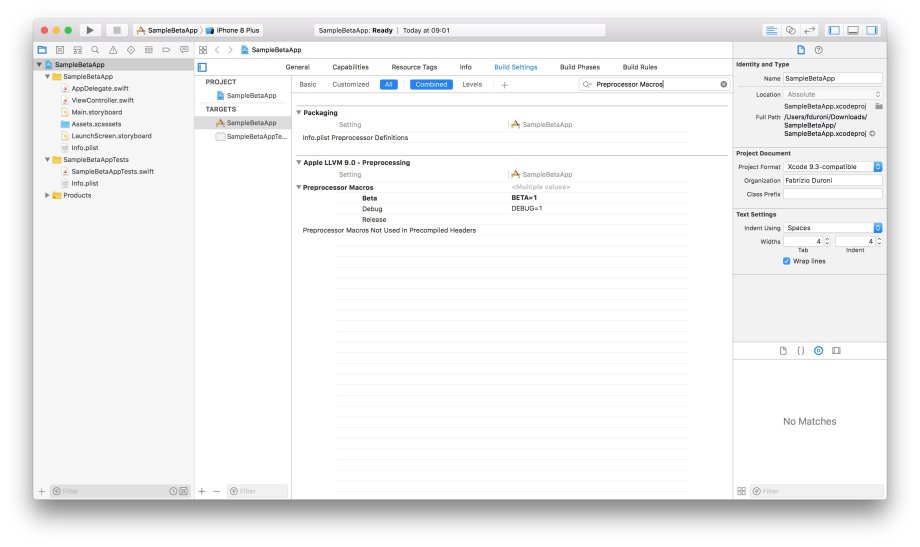The width and height of the screenshot is (920, 547).
Task: Show the Standard editor
Action: coord(772,30)
